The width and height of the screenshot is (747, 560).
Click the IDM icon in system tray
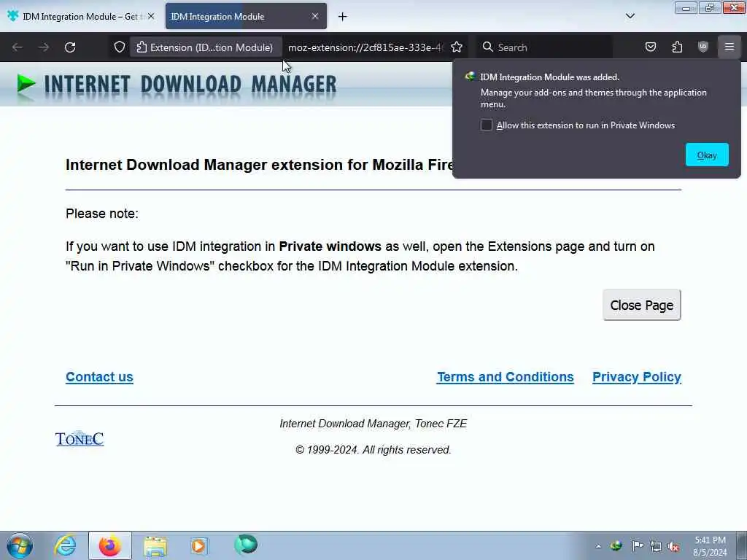[x=616, y=545]
